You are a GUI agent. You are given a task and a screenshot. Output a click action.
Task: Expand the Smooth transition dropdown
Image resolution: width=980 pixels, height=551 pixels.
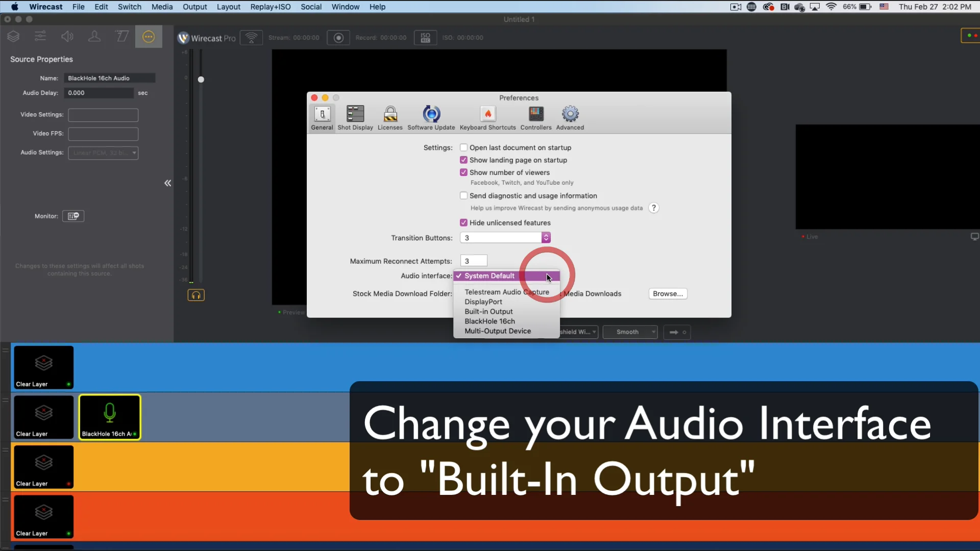click(x=630, y=332)
